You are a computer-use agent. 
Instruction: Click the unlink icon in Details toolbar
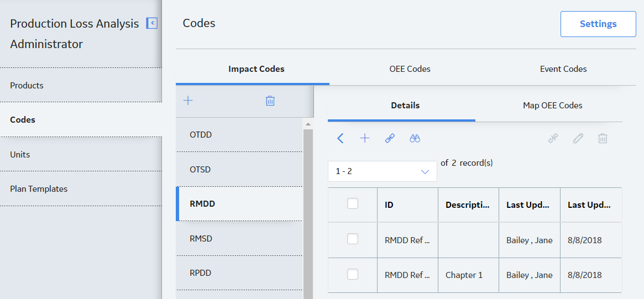[x=553, y=138]
